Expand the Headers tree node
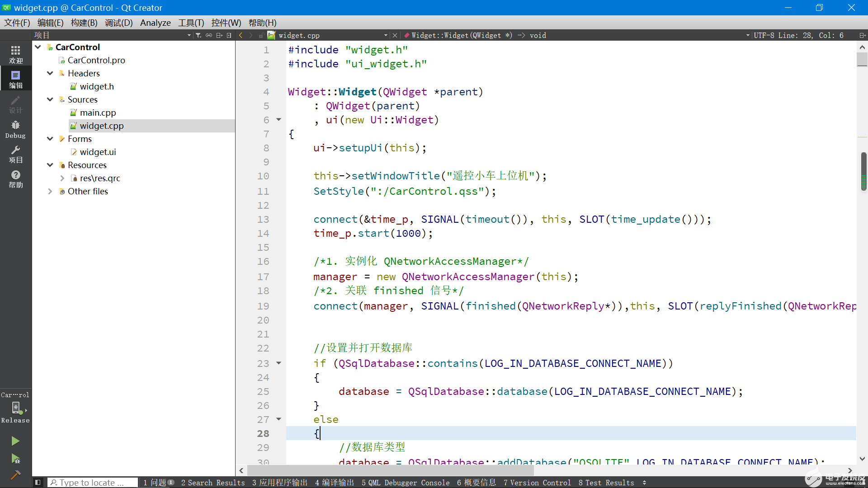This screenshot has height=488, width=868. coord(49,73)
